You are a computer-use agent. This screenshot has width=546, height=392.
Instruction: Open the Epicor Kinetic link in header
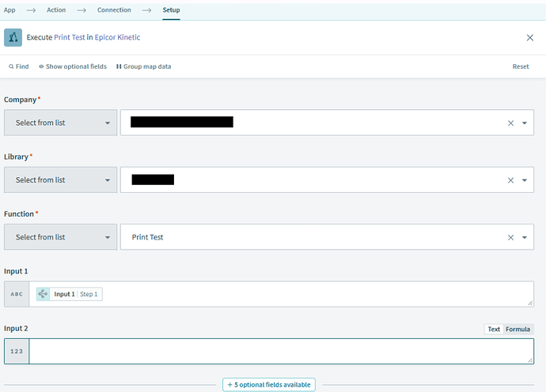click(117, 37)
